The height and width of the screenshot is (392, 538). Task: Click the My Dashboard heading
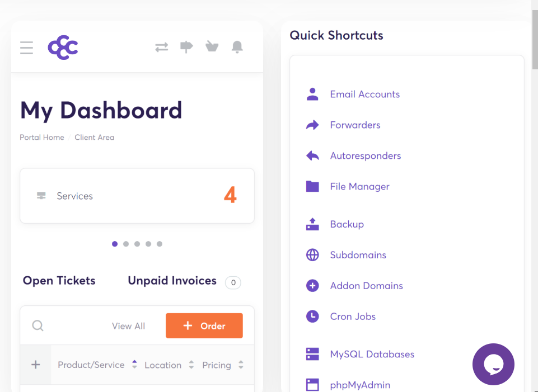pos(101,110)
